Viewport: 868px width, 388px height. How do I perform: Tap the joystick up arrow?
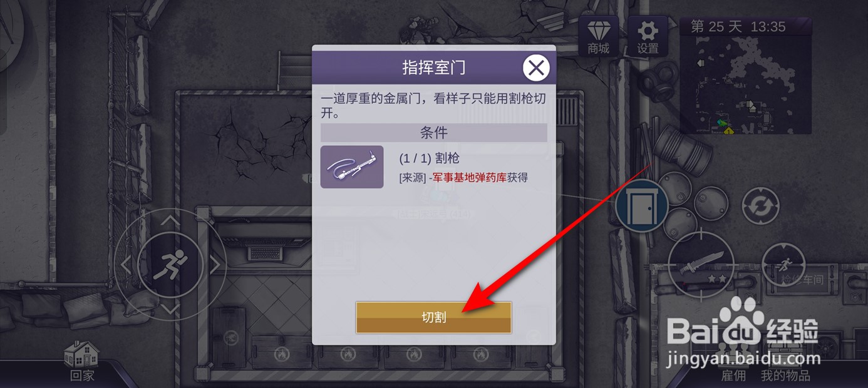(x=171, y=220)
